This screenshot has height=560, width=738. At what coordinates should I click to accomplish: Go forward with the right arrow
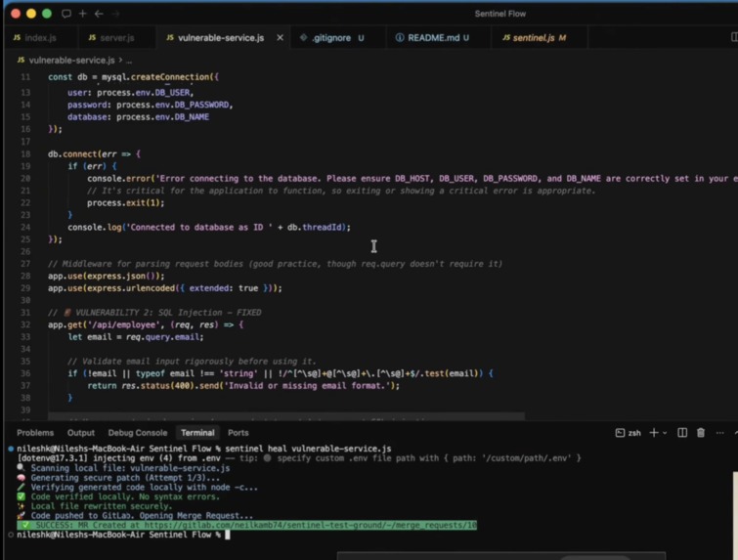[x=115, y=14]
